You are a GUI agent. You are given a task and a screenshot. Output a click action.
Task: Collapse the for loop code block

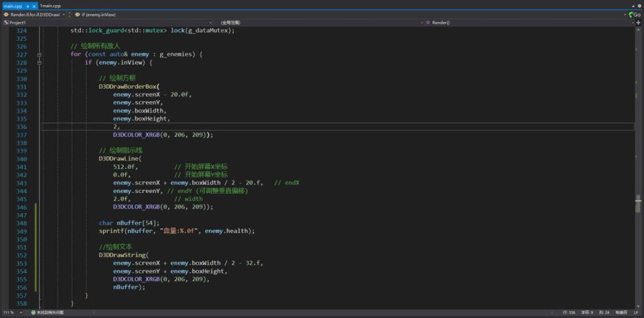[39, 55]
